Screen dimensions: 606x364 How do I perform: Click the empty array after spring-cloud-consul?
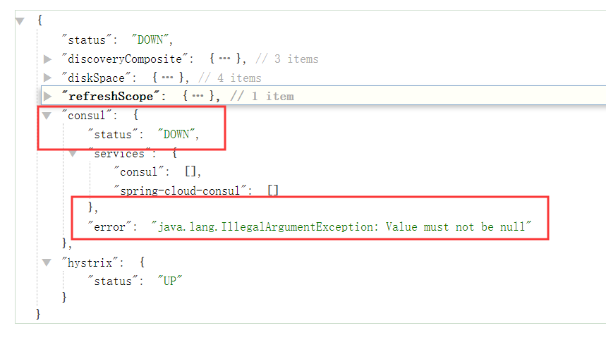click(x=273, y=190)
